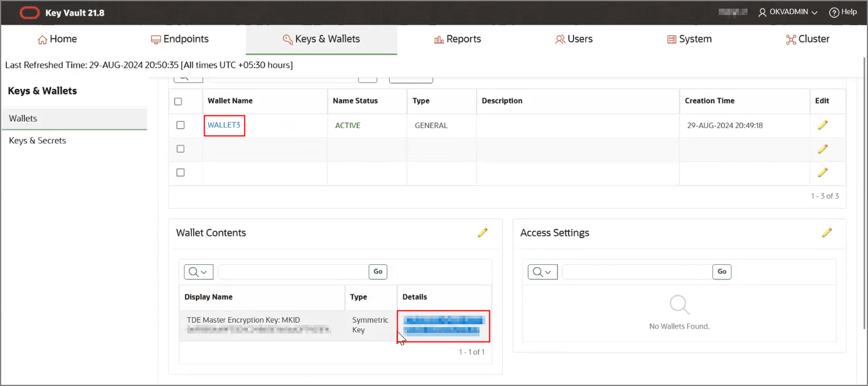
Task: Click the key icon on Keys & Wallets
Action: point(288,40)
